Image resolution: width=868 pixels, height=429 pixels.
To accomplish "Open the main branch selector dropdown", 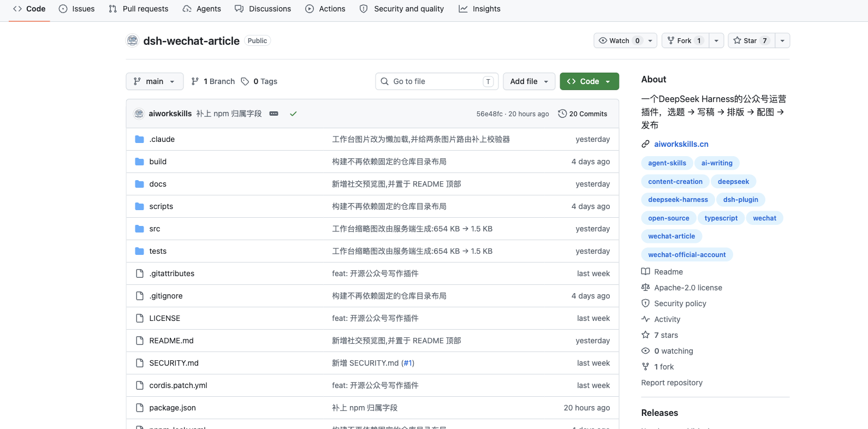I will pyautogui.click(x=154, y=81).
